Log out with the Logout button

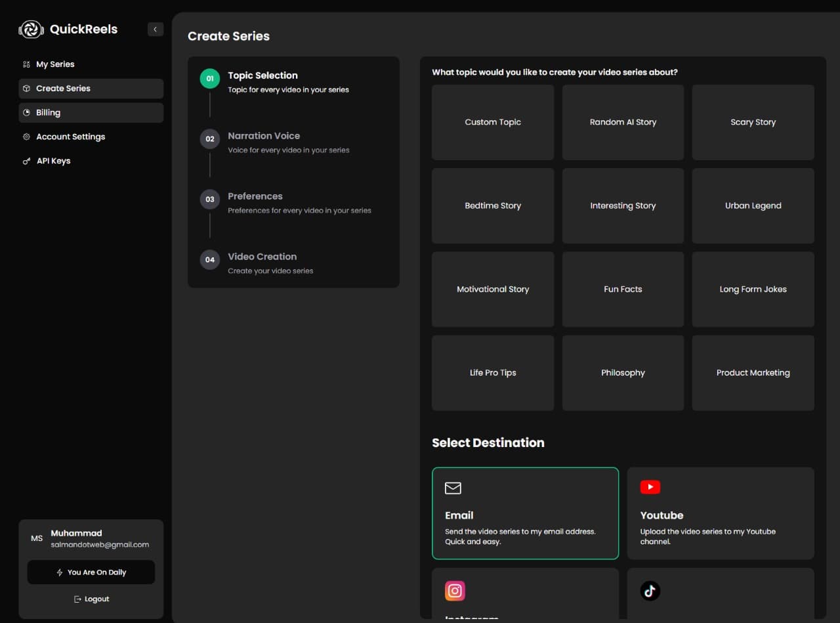91,599
